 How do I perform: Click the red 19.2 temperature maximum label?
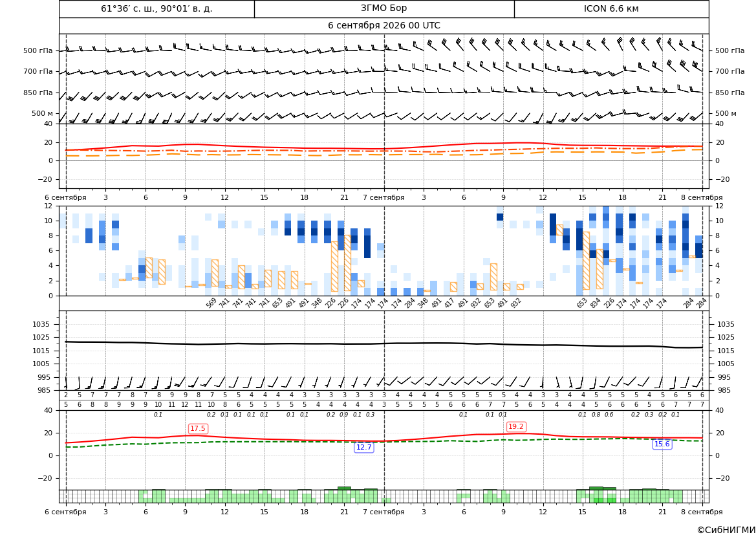[x=516, y=426]
